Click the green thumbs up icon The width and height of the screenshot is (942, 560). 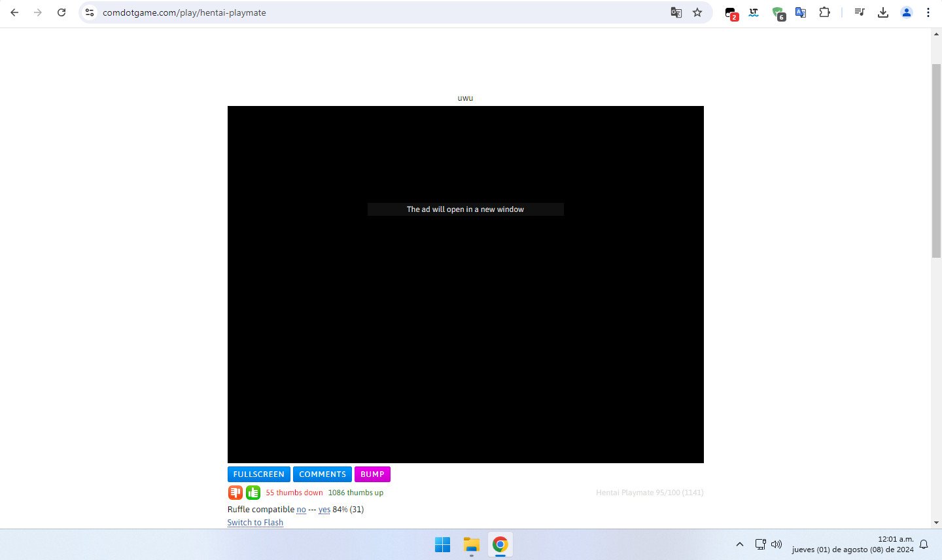253,493
